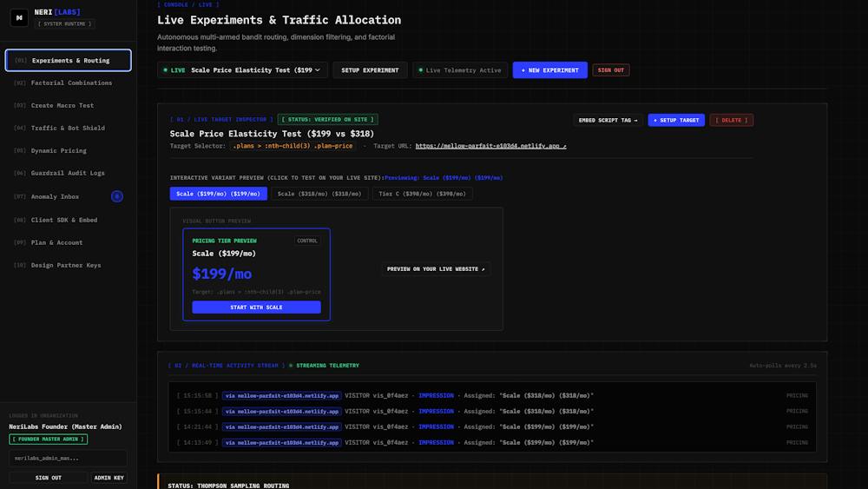Image resolution: width=868 pixels, height=489 pixels.
Task: Open the live experiment selector dropdown
Action: click(242, 70)
